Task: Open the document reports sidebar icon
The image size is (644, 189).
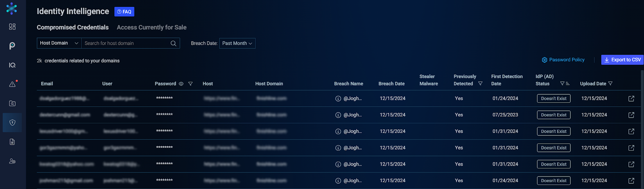Action: tap(12, 142)
